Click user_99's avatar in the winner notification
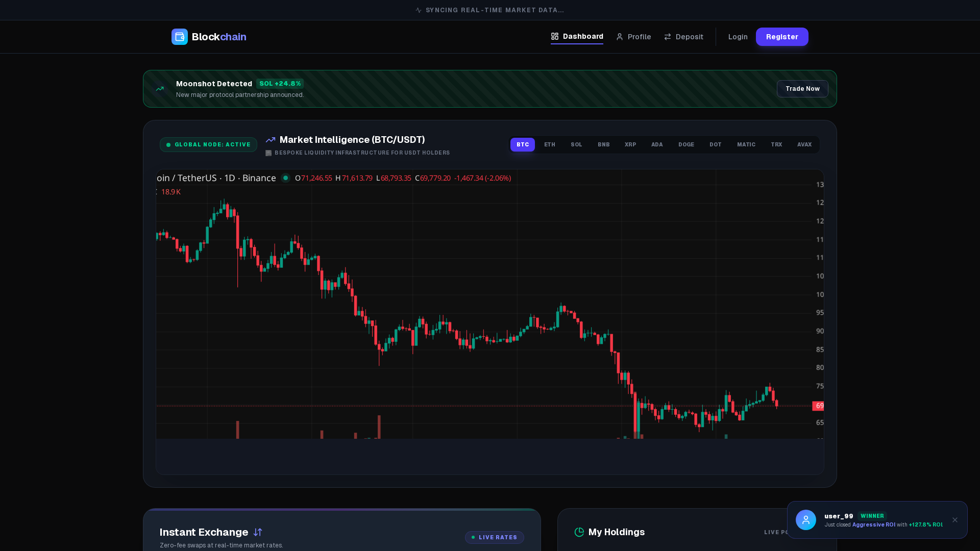This screenshot has height=551, width=980. point(806,520)
